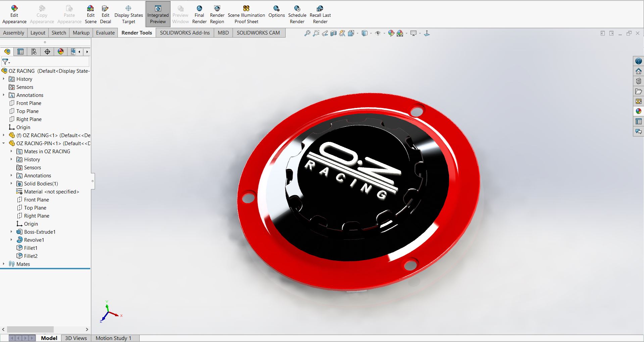Expand top-level Annotations folder

(x=4, y=95)
